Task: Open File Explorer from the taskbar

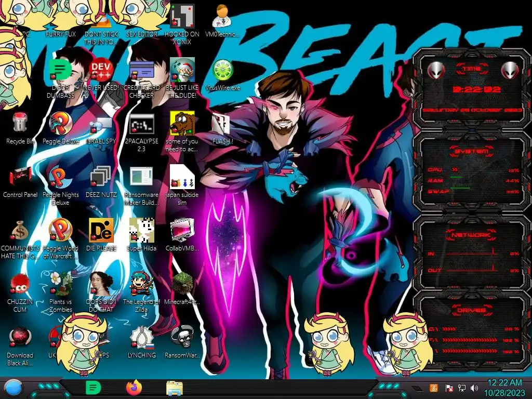Action: click(x=175, y=388)
